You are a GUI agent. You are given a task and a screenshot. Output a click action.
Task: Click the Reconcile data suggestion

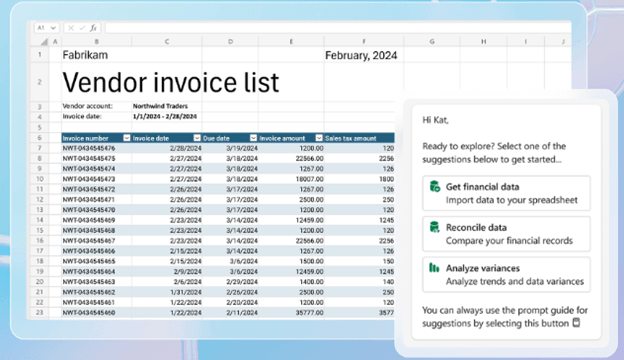[506, 234]
